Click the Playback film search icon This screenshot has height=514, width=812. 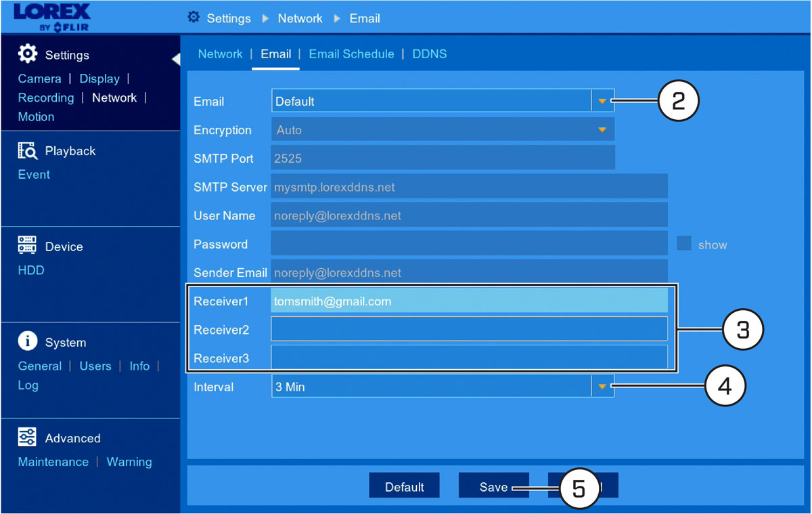click(x=27, y=150)
